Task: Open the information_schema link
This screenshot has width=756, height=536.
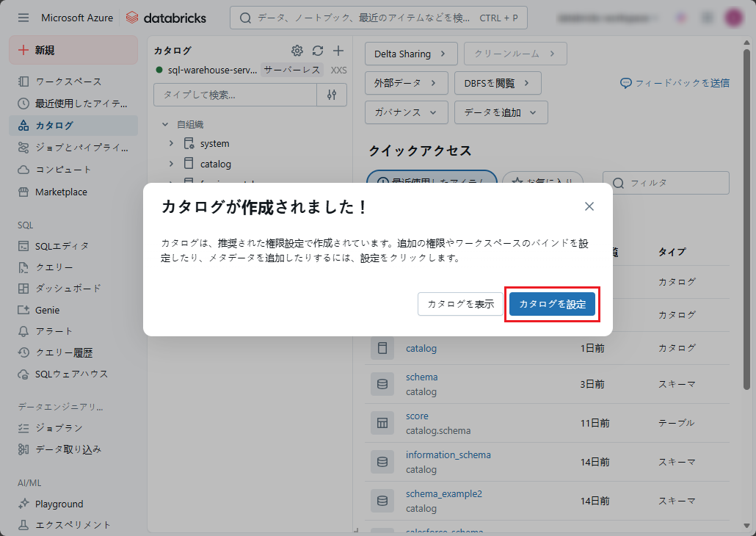Action: click(448, 455)
